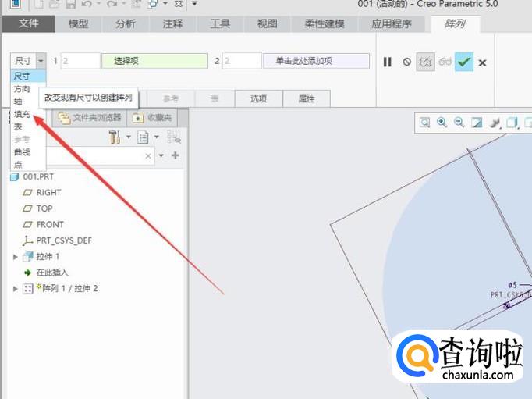532x399 pixels.
Task: Select the RIGHT datum plane
Action: [x=49, y=193]
